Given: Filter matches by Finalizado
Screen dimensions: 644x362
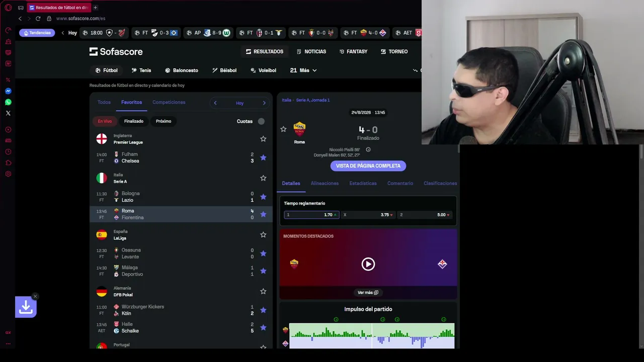Looking at the screenshot, I should 134,121.
